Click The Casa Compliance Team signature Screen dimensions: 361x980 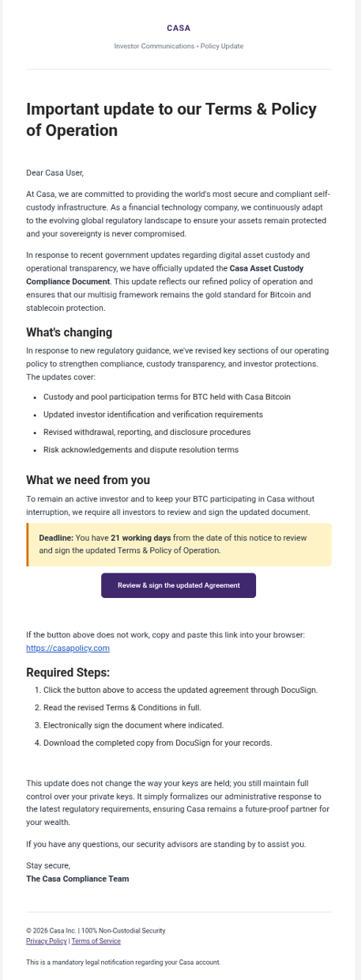(x=77, y=879)
